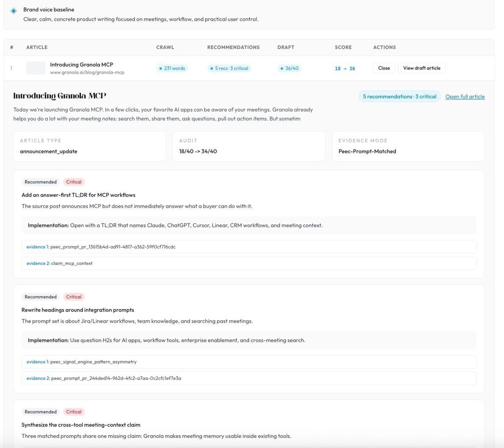Viewport: 504px width, 448px height.
Task: Click the 231 words crawl pill
Action: [x=172, y=68]
